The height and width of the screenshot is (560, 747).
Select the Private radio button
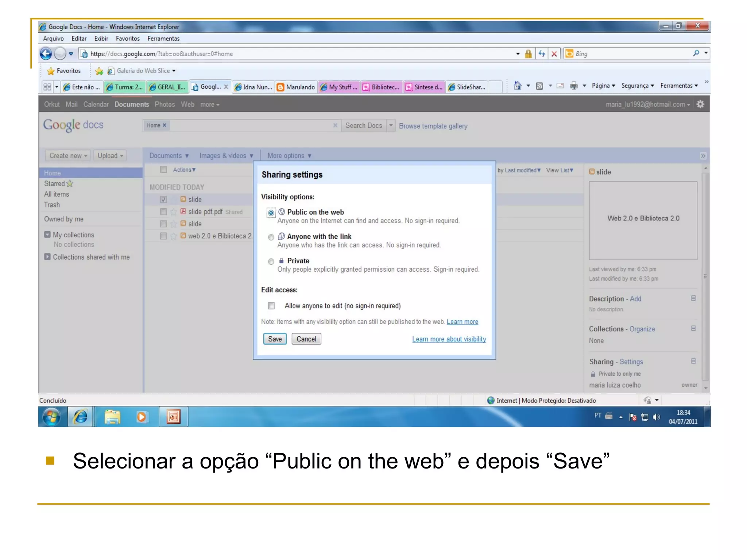[271, 261]
